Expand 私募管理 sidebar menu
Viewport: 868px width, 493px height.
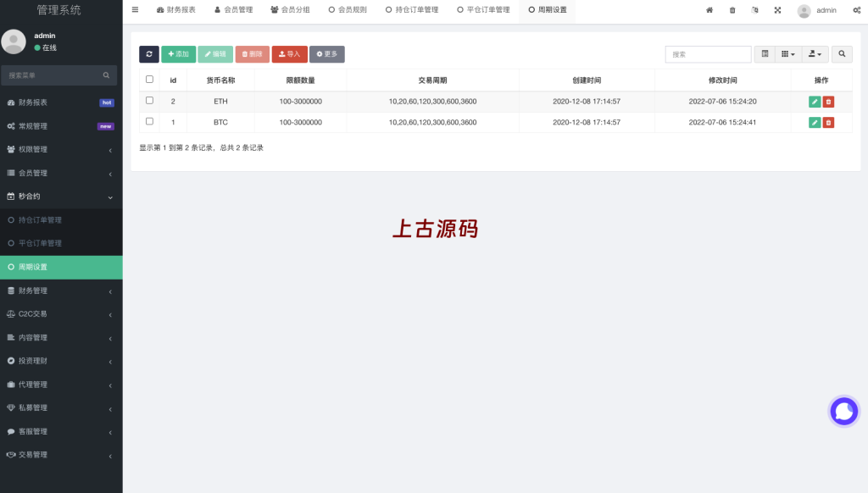[61, 407]
